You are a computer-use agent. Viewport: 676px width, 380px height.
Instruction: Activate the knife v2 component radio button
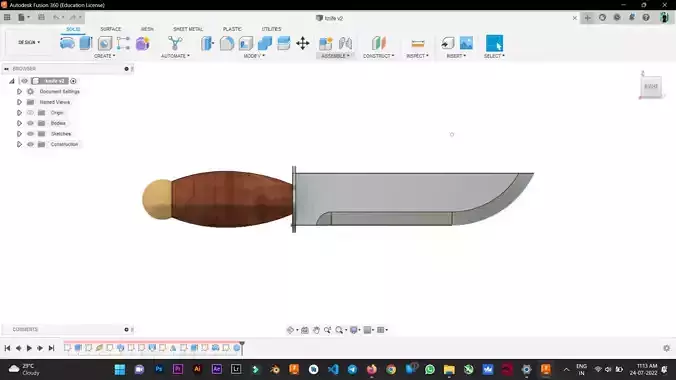(x=73, y=81)
